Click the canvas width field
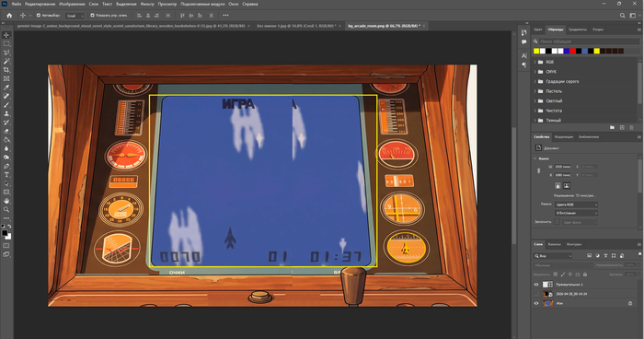This screenshot has height=339, width=644. (563, 167)
